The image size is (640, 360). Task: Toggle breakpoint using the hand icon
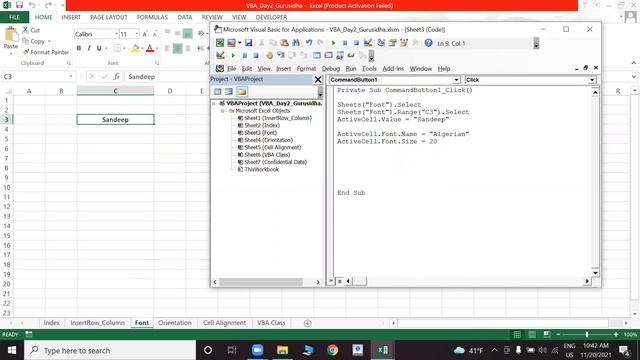coord(269,56)
